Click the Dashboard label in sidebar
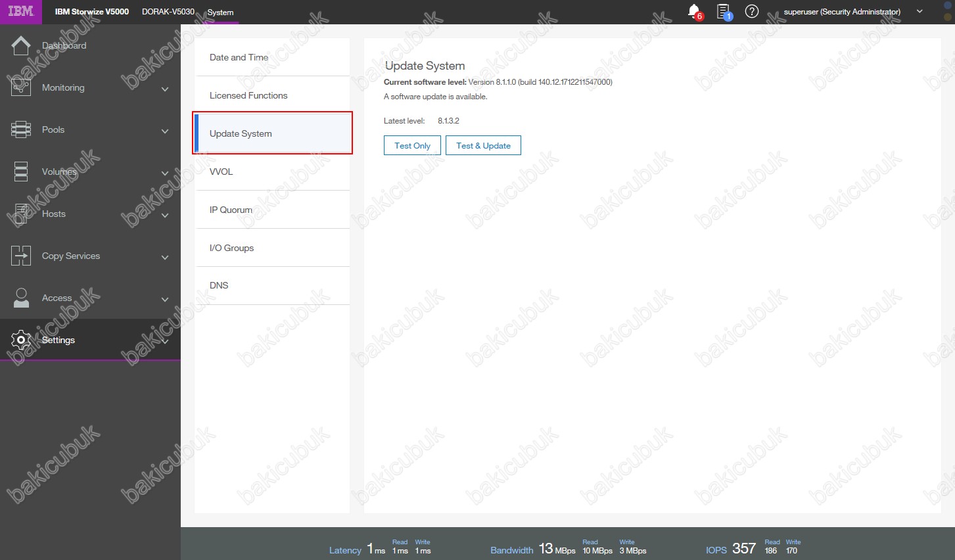The width and height of the screenshot is (955, 560). coord(64,45)
